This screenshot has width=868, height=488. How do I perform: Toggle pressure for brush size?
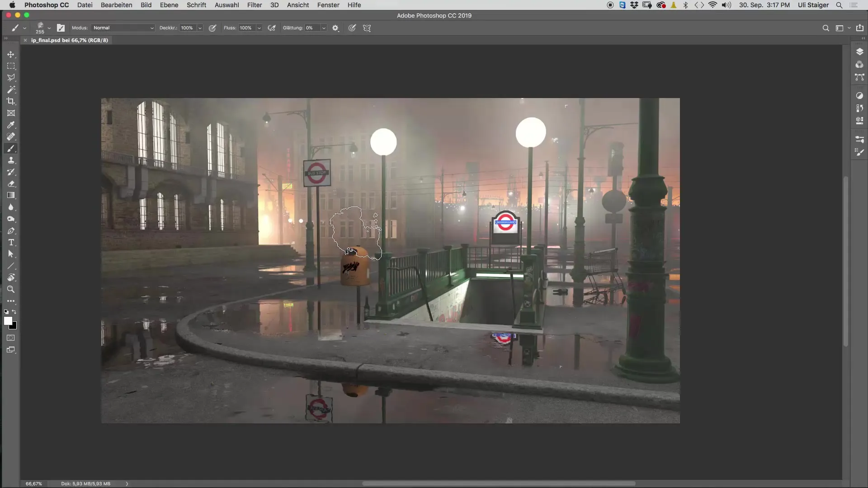[352, 28]
